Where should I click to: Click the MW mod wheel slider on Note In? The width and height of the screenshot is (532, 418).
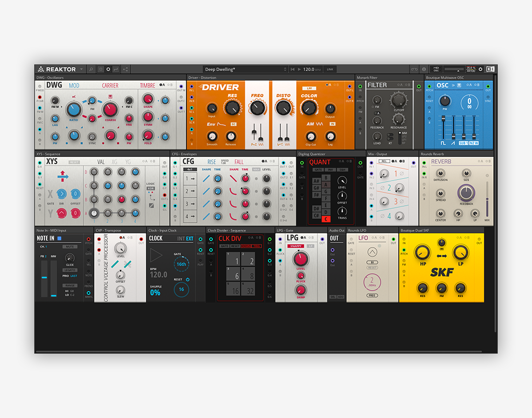(x=54, y=278)
